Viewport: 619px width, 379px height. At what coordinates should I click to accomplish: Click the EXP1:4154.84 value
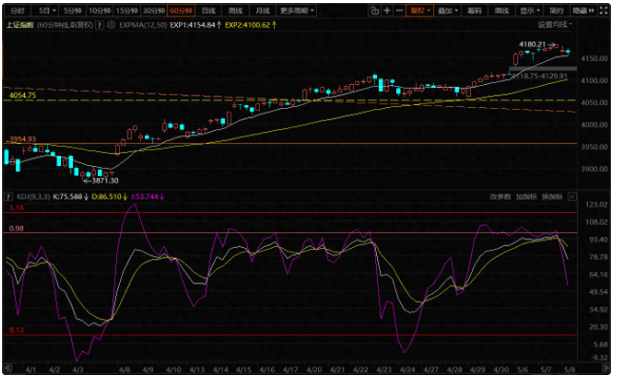[x=195, y=25]
